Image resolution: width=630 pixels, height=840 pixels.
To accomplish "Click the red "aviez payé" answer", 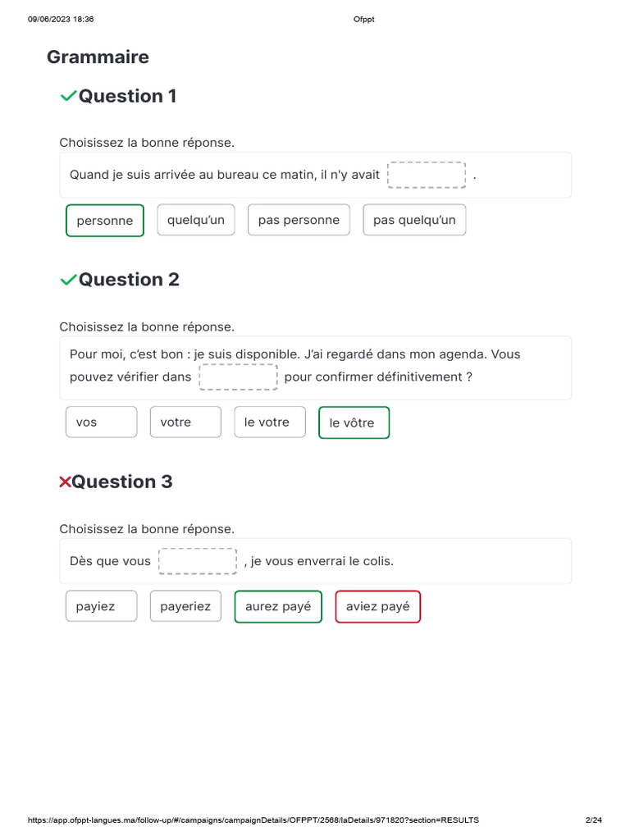I will tap(378, 607).
